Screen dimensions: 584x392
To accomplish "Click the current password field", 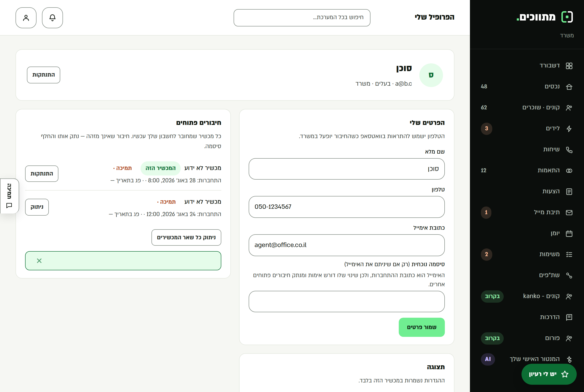I will coord(347,301).
